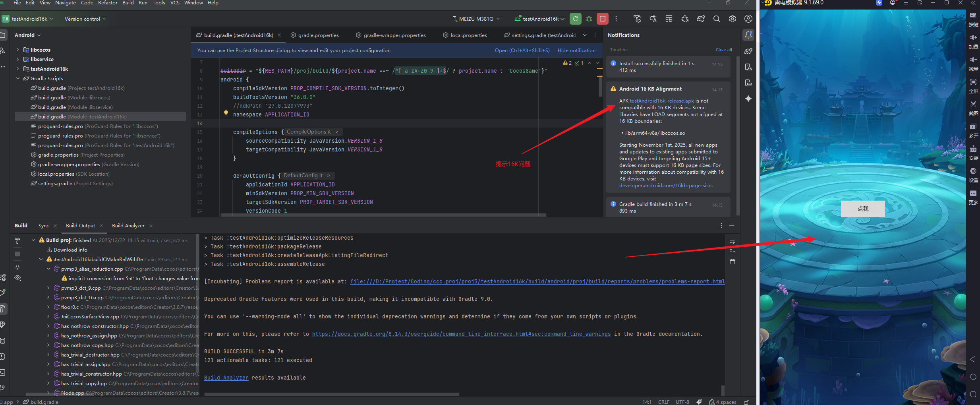Open IDE settings gear in top toolbar
Image resolution: width=980 pixels, height=405 pixels.
(732, 19)
